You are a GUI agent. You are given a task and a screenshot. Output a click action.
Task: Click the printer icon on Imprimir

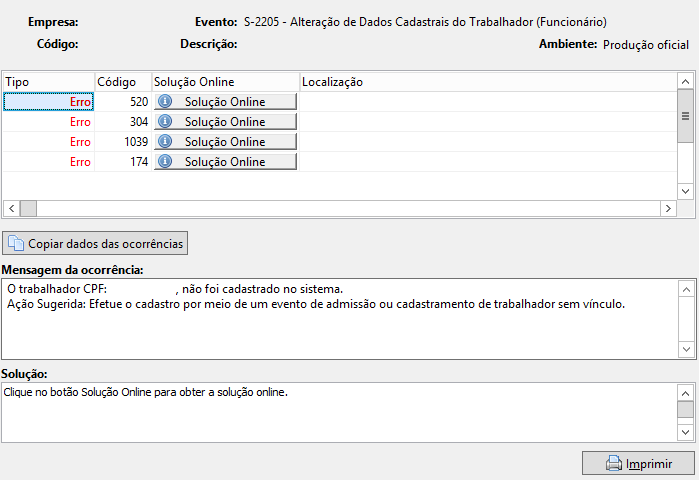[614, 463]
